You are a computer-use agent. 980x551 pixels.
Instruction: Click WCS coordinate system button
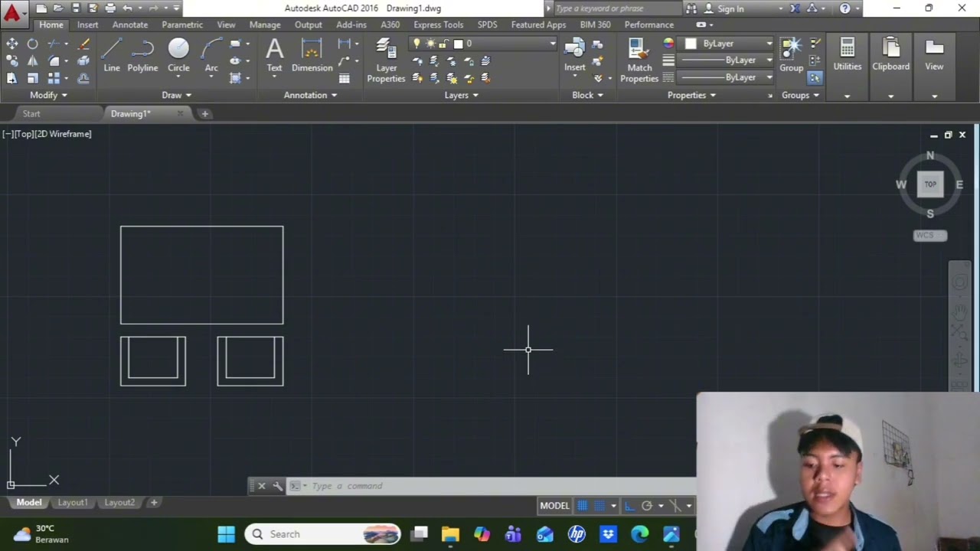pyautogui.click(x=930, y=235)
